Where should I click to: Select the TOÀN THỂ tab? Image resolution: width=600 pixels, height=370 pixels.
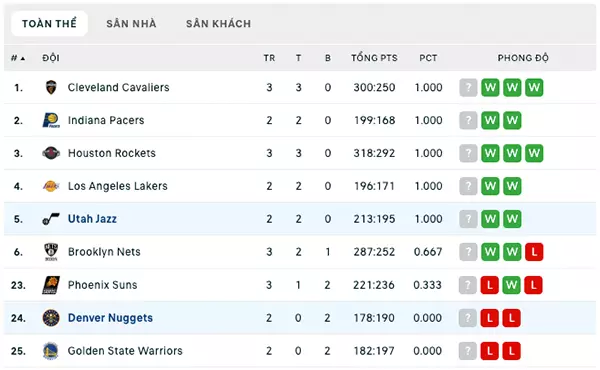tap(49, 24)
